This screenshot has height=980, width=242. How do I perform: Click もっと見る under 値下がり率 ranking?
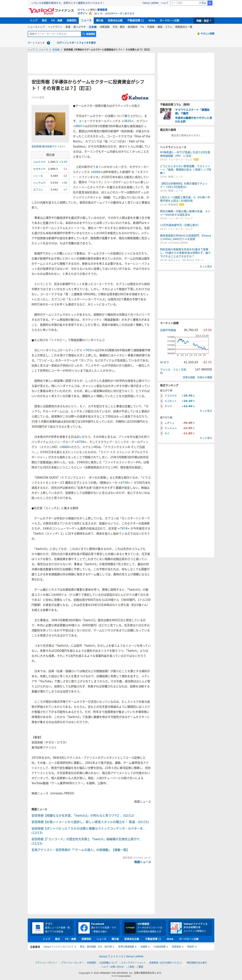click(206, 438)
